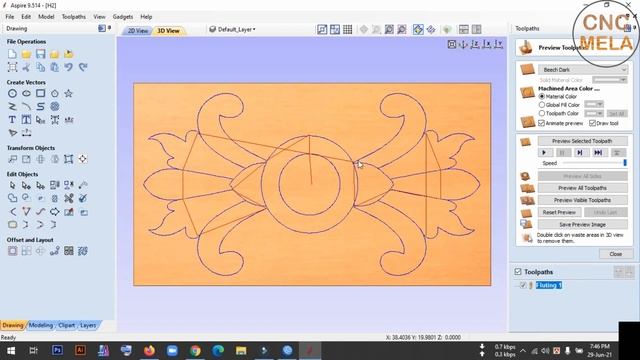This screenshot has width=640, height=360.
Task: Click Preview Selected Toolpath button
Action: 582,141
